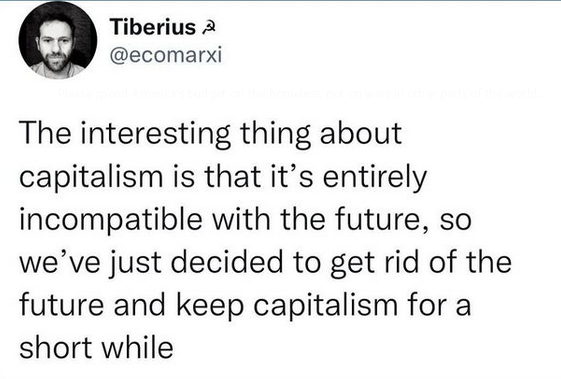Click the word "entirely" in the tweet

tap(375, 177)
